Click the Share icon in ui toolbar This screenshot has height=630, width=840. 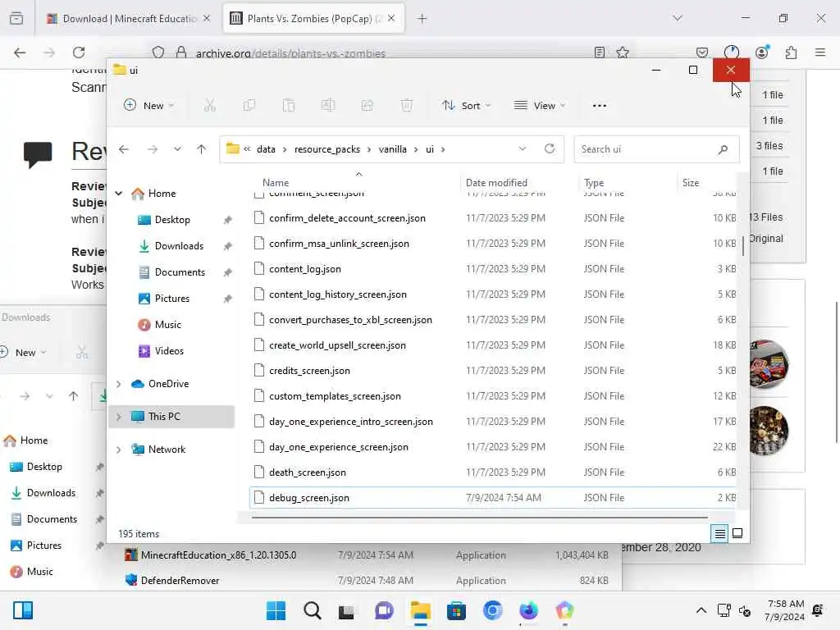click(x=367, y=106)
